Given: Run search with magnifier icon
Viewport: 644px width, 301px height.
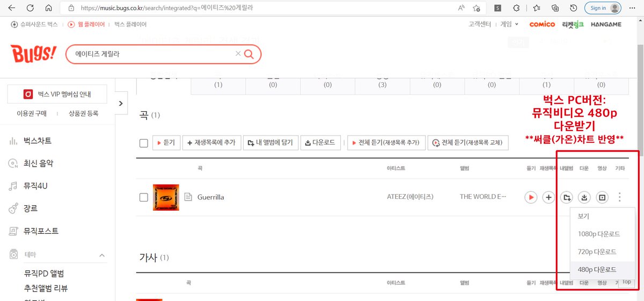Looking at the screenshot, I should [248, 54].
